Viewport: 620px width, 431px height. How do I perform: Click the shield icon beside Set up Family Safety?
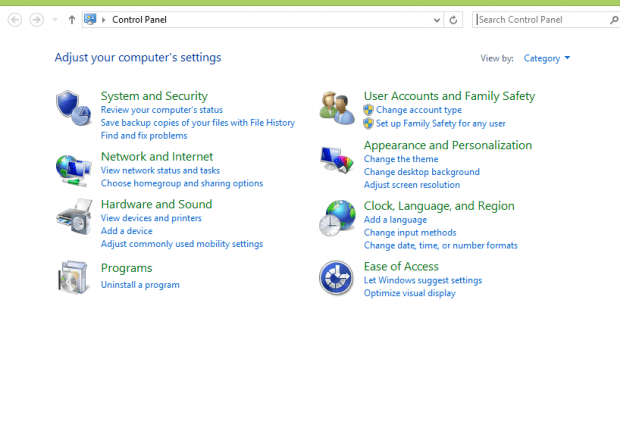coord(368,124)
